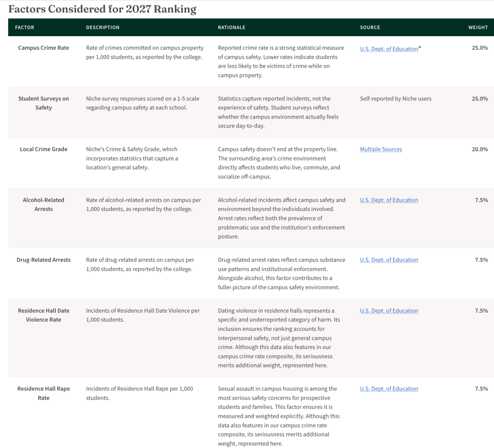Open Drug-Related Arrests U.S. Dept. of Education link
The width and height of the screenshot is (494, 448).
[x=389, y=260]
